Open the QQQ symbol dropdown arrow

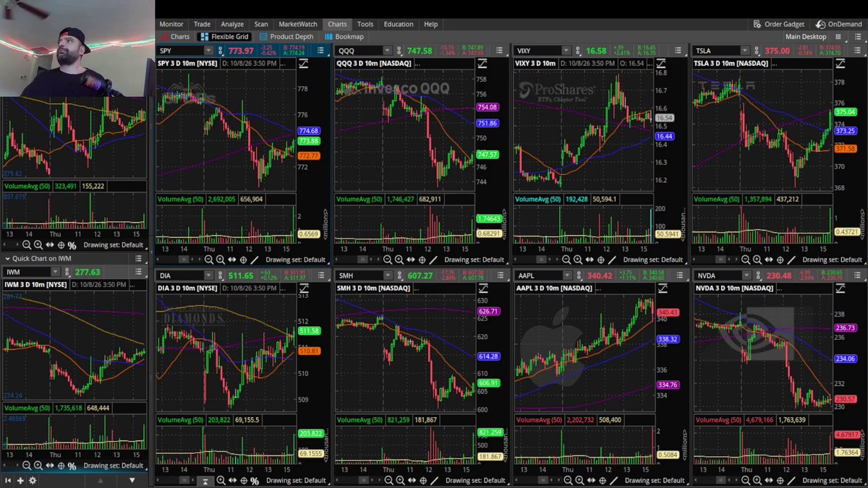(x=388, y=51)
